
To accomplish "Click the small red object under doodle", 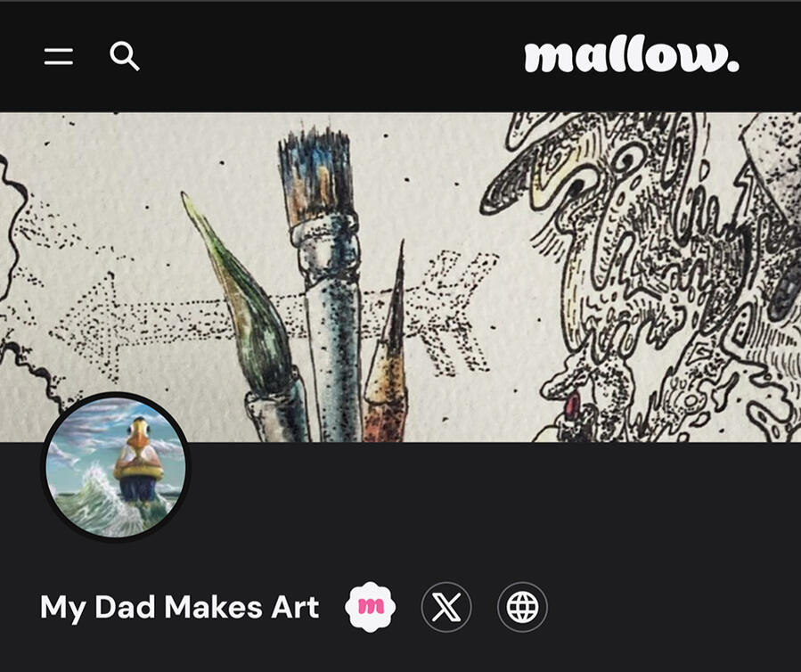I will pyautogui.click(x=572, y=404).
